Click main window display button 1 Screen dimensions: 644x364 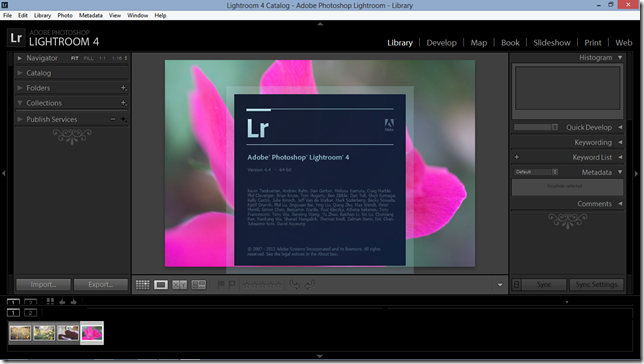tap(13, 313)
